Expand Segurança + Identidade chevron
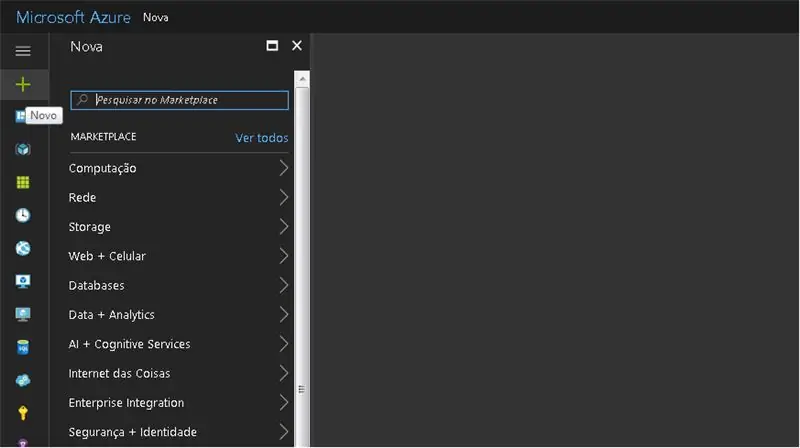Image resolution: width=800 pixels, height=448 pixels. (x=284, y=432)
